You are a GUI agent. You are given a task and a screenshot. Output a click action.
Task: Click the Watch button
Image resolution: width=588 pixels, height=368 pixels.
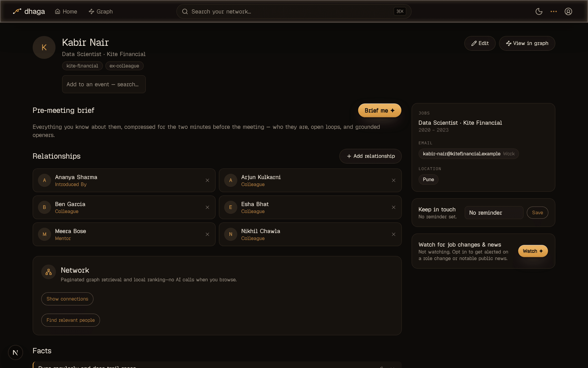click(533, 251)
